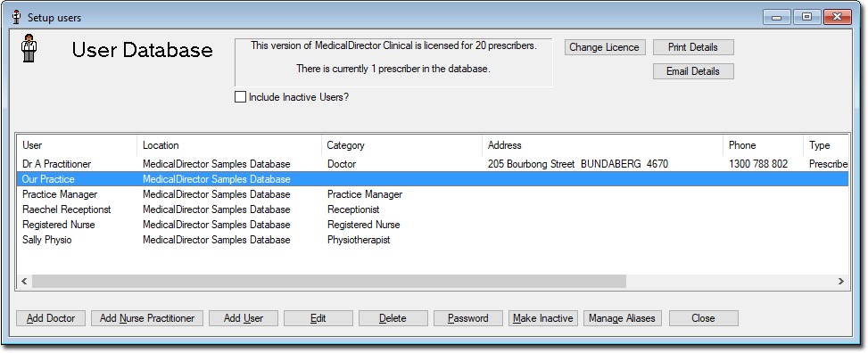Click the Setup users title bar icon
868x353 pixels.
[17, 18]
